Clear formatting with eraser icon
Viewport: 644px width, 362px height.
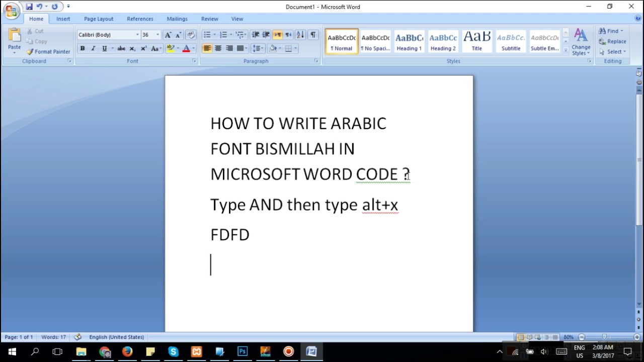(191, 35)
